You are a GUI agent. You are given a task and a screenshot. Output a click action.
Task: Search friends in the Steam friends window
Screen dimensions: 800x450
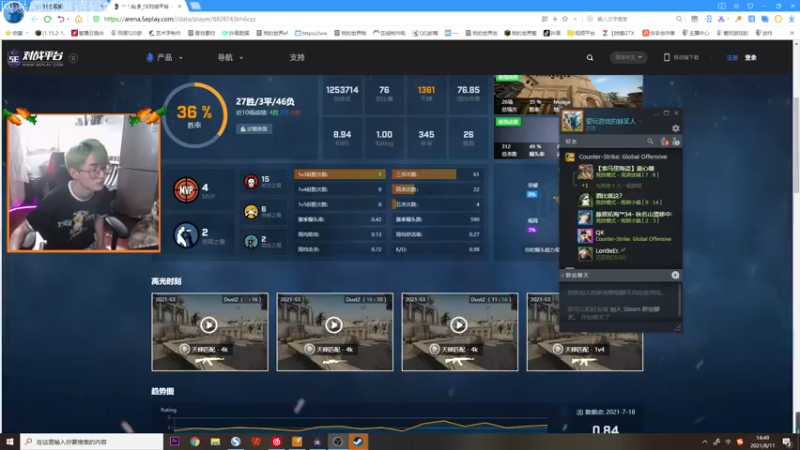point(650,141)
